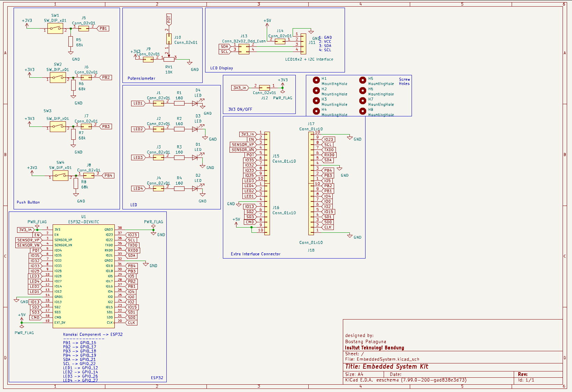Select the 'Potensiometer' section caption
Screen dimensions: 572x392
point(141,78)
